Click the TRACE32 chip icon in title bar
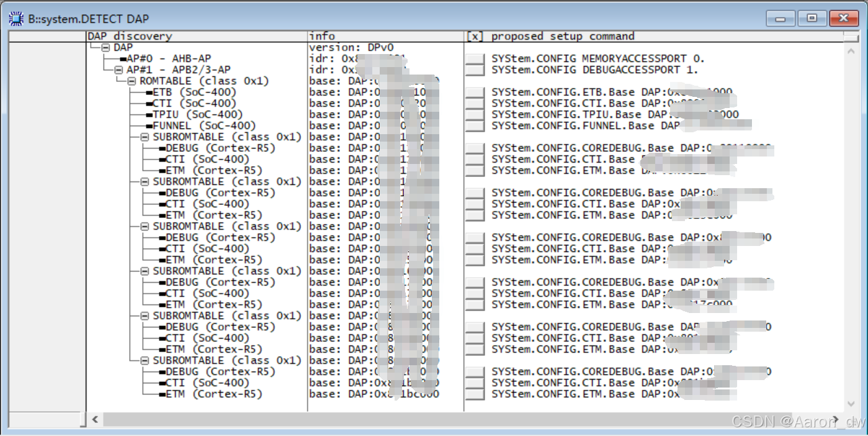The width and height of the screenshot is (868, 436). 15,18
